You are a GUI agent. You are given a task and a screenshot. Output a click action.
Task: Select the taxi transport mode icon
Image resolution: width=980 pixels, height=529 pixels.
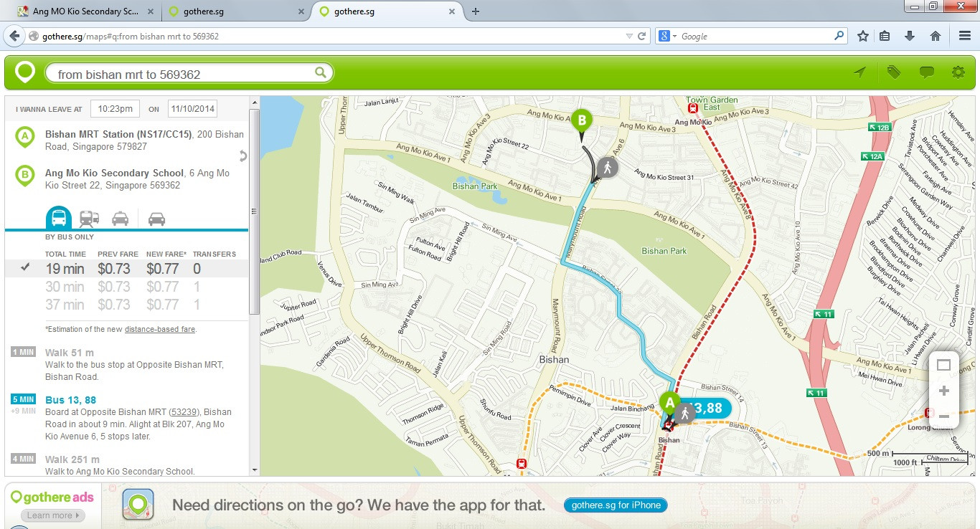coord(121,219)
